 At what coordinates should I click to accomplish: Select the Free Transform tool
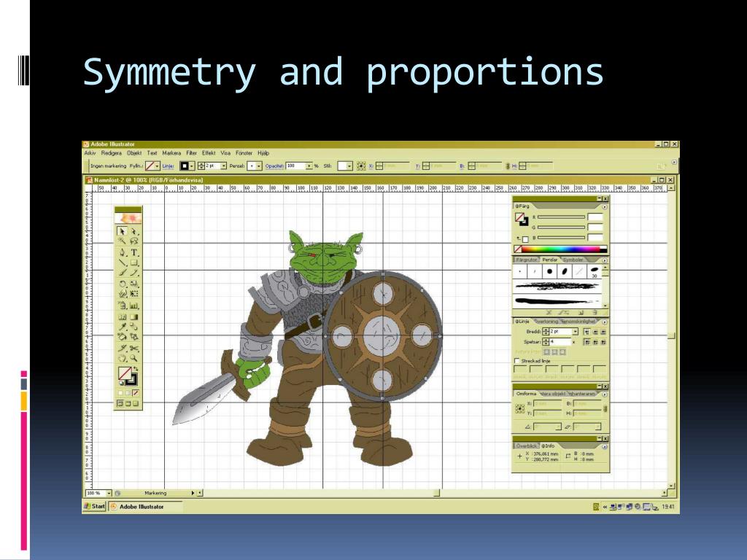pyautogui.click(x=134, y=294)
